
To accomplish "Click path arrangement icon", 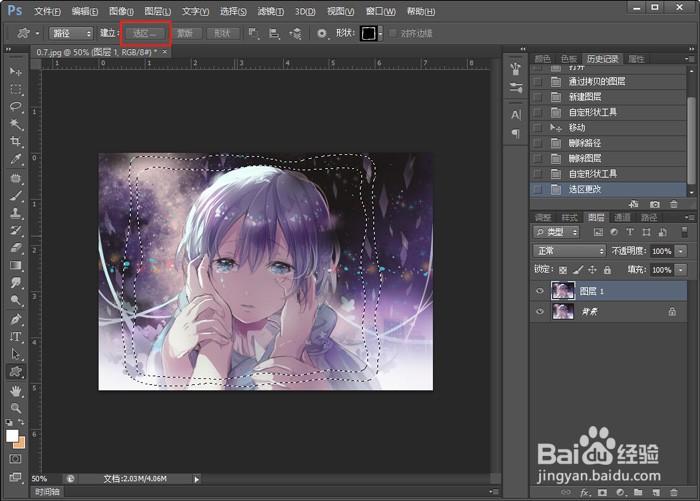I will (x=296, y=33).
